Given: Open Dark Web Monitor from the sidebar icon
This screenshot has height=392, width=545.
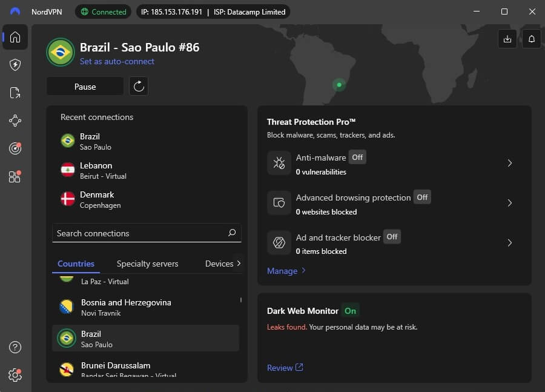Looking at the screenshot, I should point(15,148).
